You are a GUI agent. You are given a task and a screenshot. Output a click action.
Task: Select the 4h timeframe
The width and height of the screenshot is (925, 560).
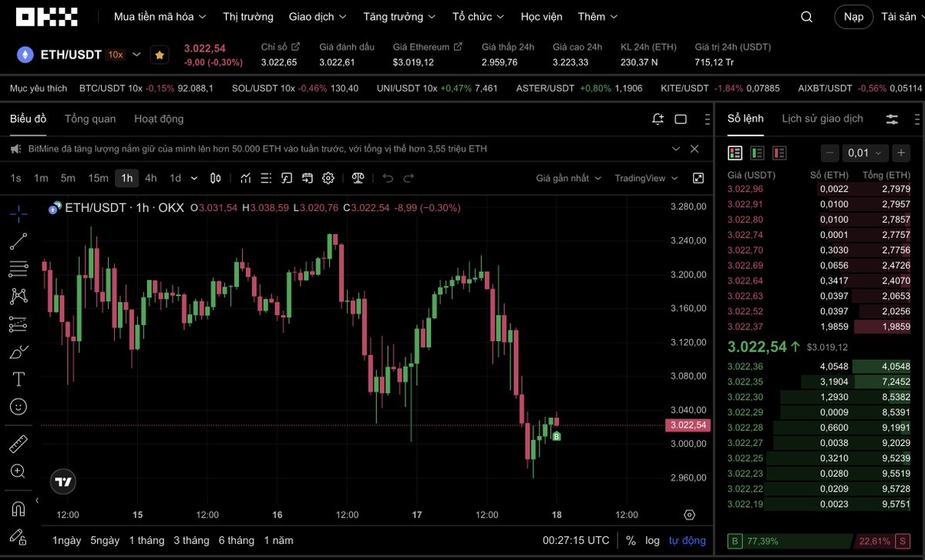(x=151, y=178)
